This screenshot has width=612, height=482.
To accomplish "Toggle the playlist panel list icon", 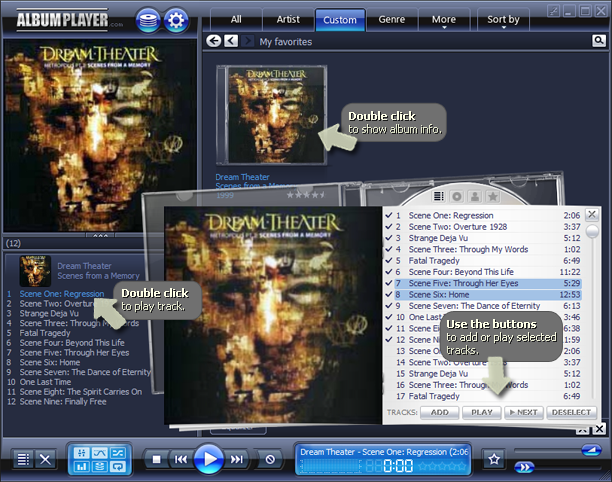I will pos(23,459).
